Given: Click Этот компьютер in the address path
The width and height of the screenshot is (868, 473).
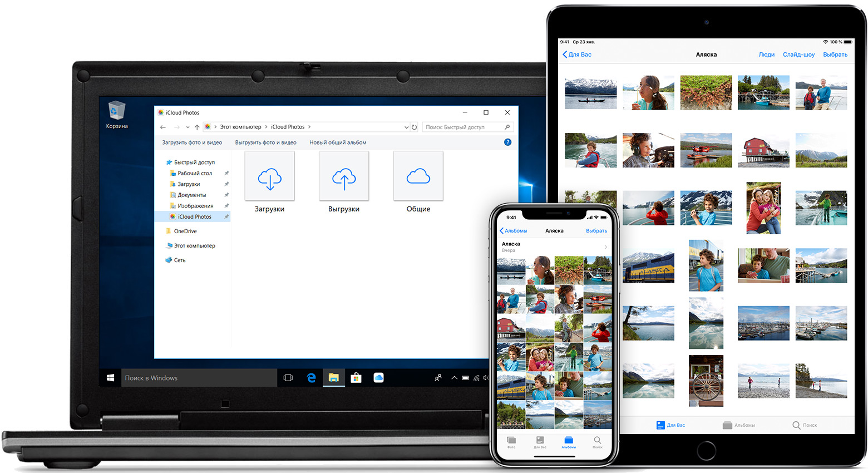Looking at the screenshot, I should pyautogui.click(x=240, y=127).
